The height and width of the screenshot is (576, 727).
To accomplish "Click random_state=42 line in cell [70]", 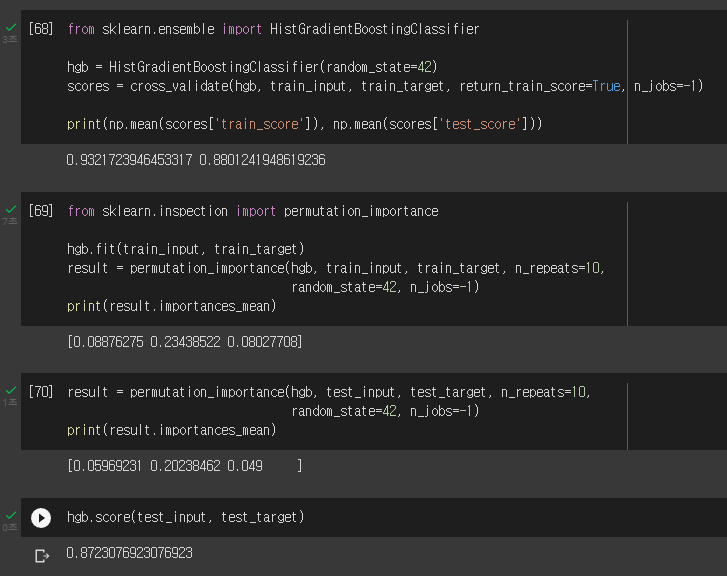I will pos(385,411).
